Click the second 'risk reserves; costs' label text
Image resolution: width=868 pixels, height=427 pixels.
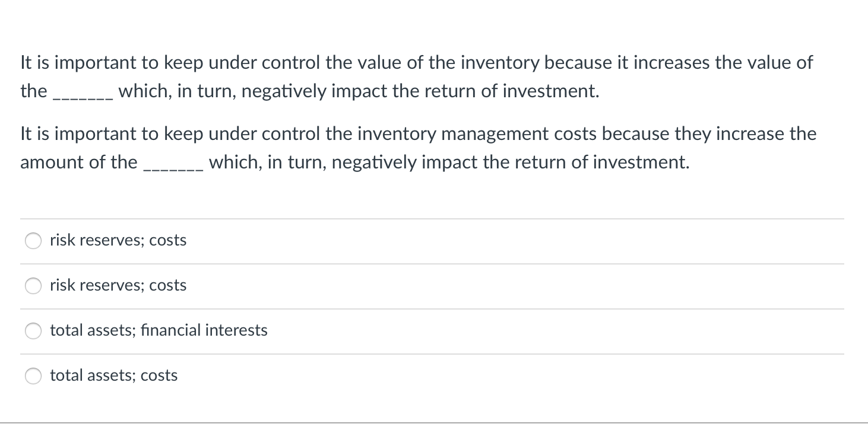coord(118,285)
